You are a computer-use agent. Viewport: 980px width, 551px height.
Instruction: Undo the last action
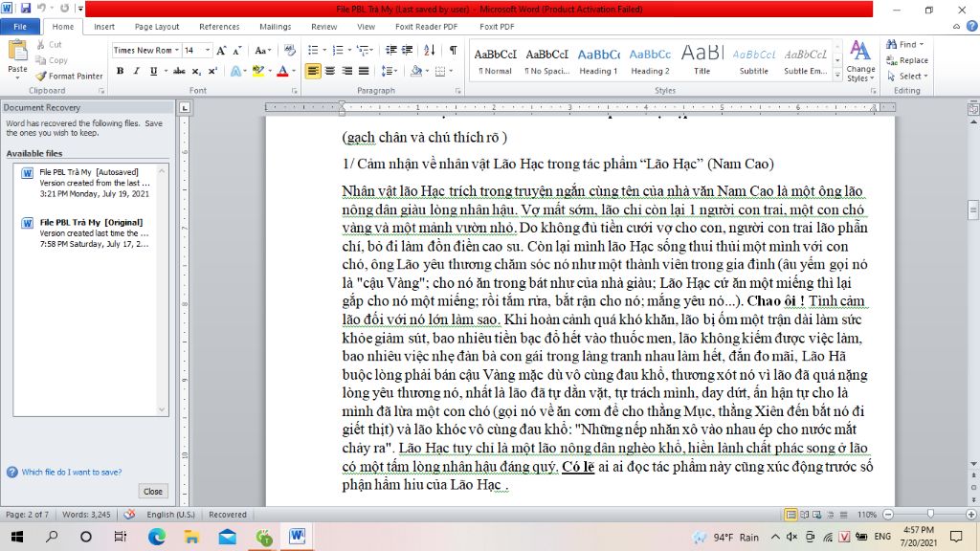pyautogui.click(x=42, y=9)
